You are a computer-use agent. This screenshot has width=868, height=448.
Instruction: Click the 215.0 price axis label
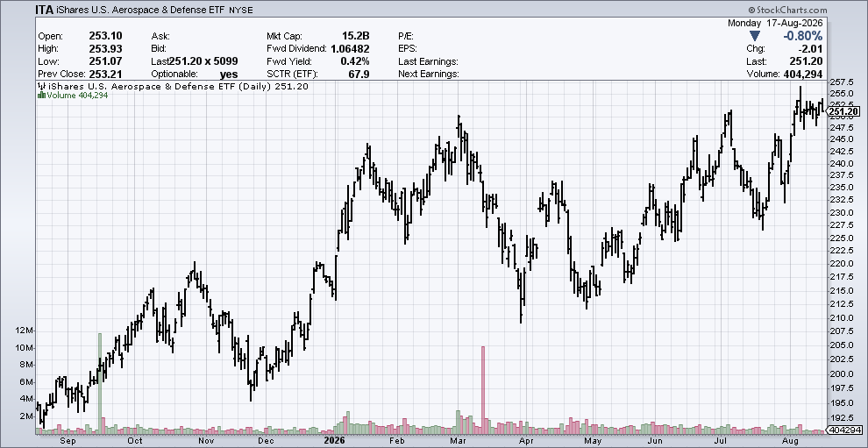841,291
